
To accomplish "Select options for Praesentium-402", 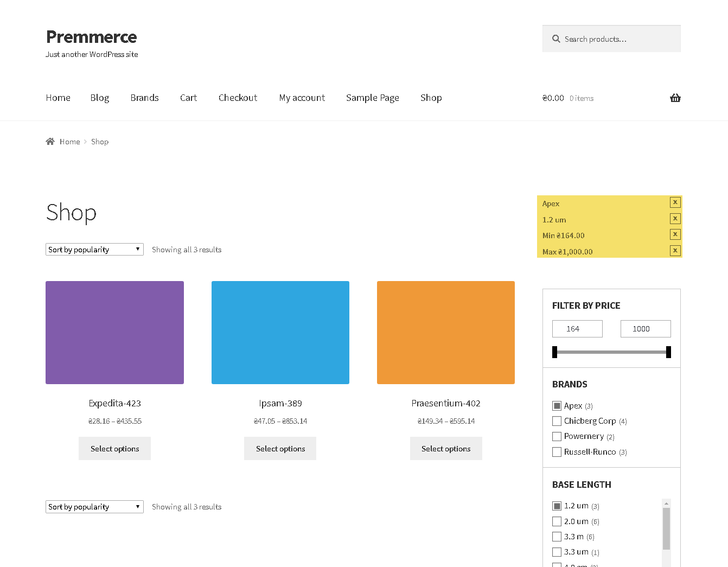I will pos(446,449).
